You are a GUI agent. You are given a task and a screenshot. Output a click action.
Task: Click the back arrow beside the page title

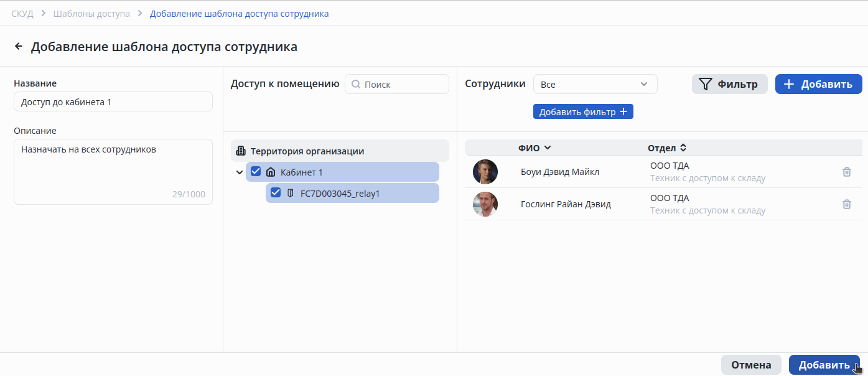[19, 47]
